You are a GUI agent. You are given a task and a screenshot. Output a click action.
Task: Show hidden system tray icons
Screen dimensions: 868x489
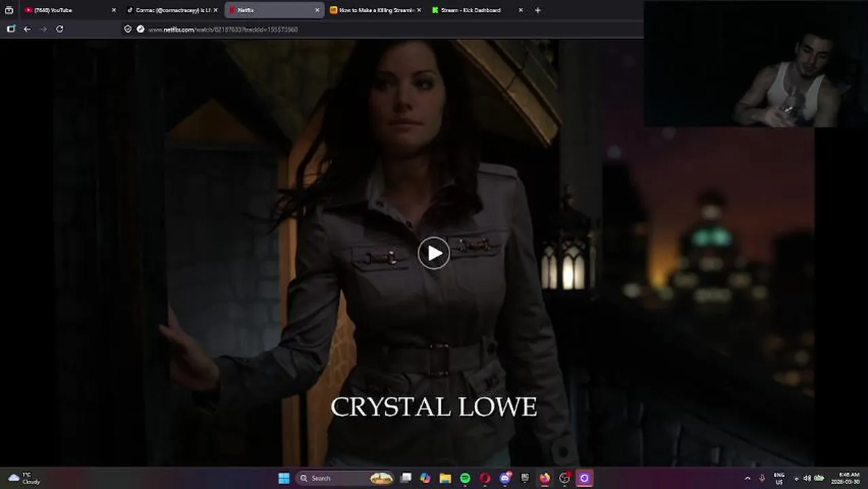tap(748, 478)
